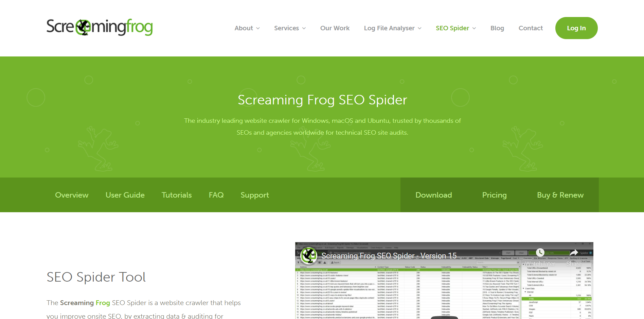Open the User Guide tab

coord(125,195)
